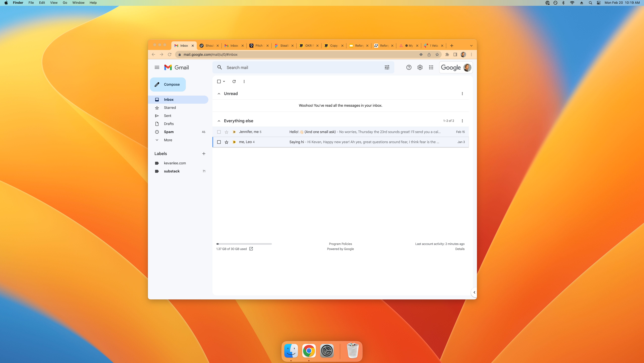Screen dimensions: 644x363
Task: Collapse the Everything else section
Action: (219, 121)
